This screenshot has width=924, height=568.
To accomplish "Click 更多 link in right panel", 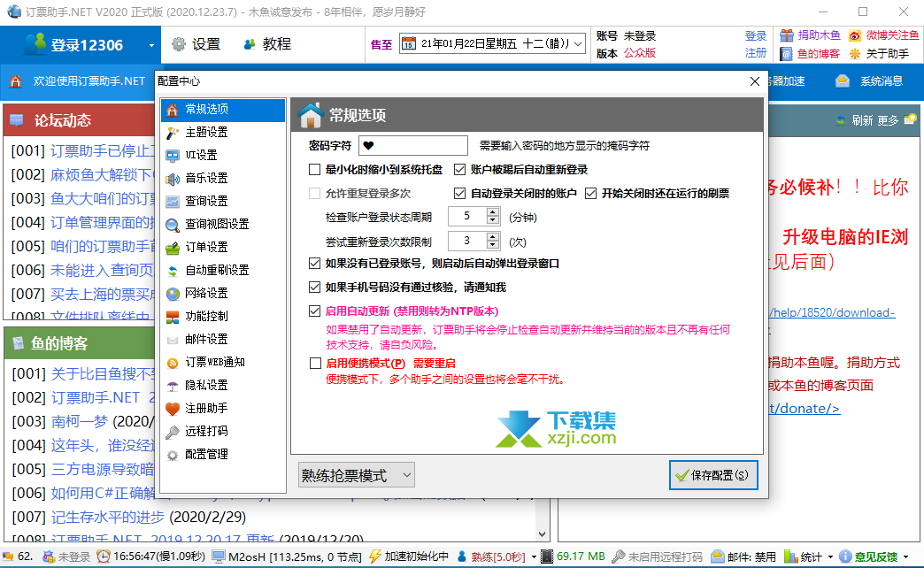I will [x=888, y=120].
